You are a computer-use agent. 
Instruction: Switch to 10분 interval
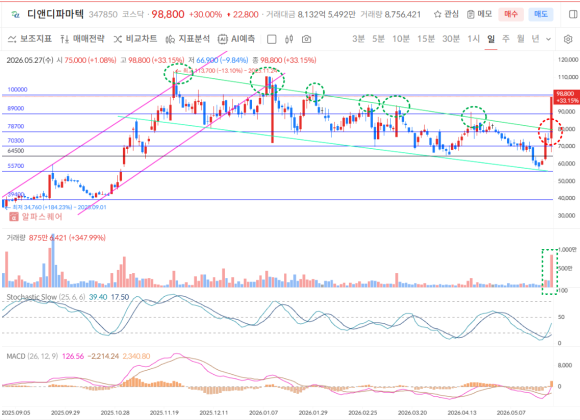401,39
